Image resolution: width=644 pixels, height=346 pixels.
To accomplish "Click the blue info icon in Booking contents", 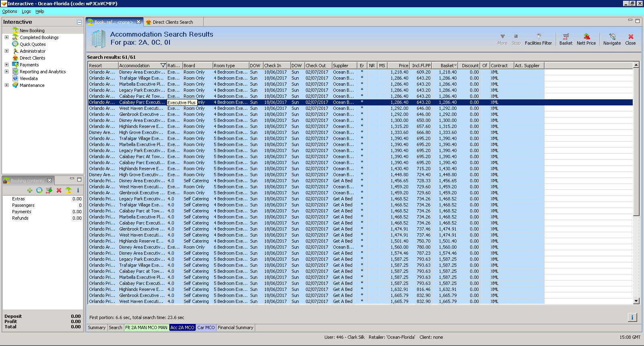I will click(78, 190).
